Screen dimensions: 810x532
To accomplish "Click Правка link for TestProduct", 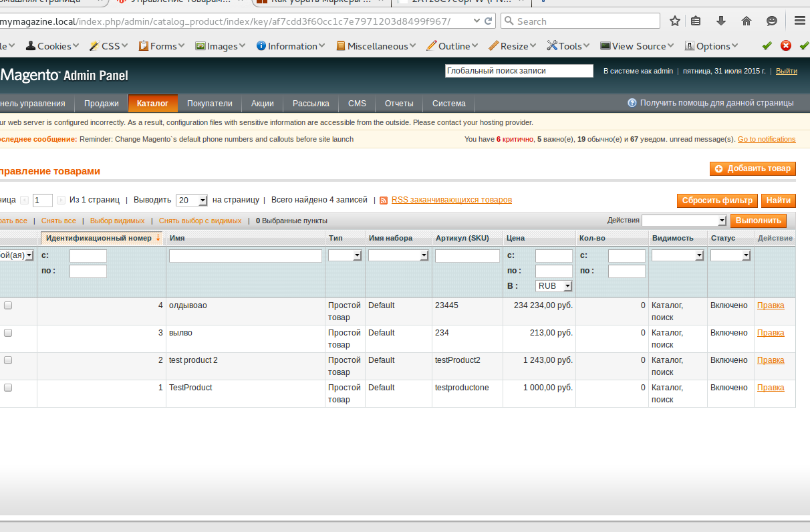I will [x=771, y=388].
